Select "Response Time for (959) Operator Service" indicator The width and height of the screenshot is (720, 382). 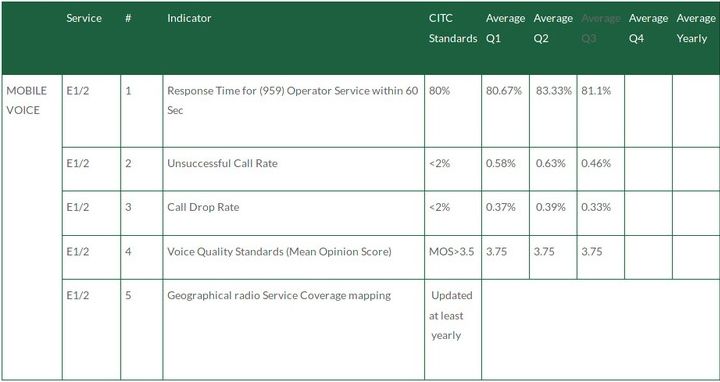click(292, 101)
